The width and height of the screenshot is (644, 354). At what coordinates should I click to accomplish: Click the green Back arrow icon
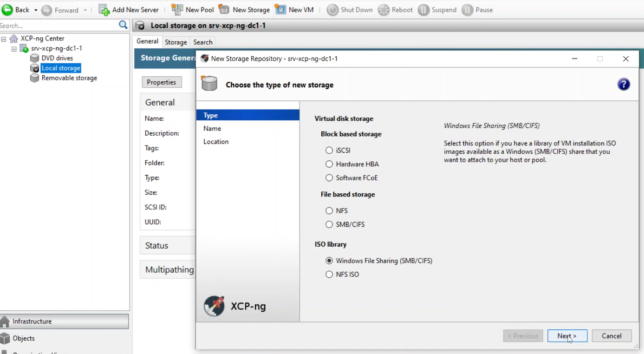click(7, 10)
